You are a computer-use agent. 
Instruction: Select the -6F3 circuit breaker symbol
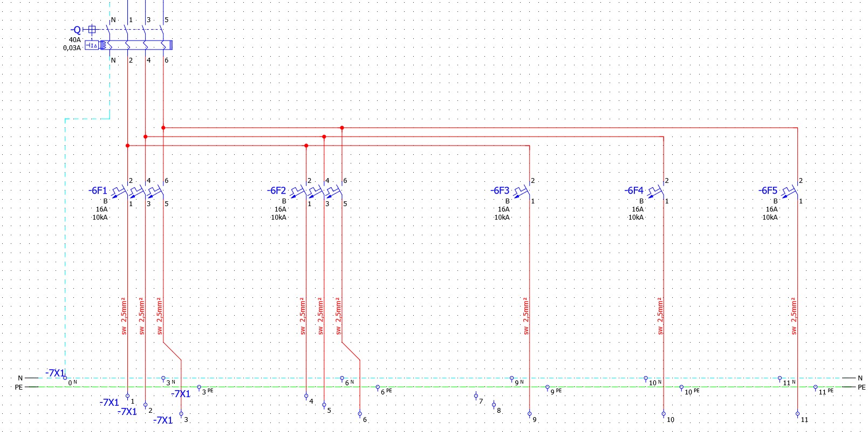522,192
